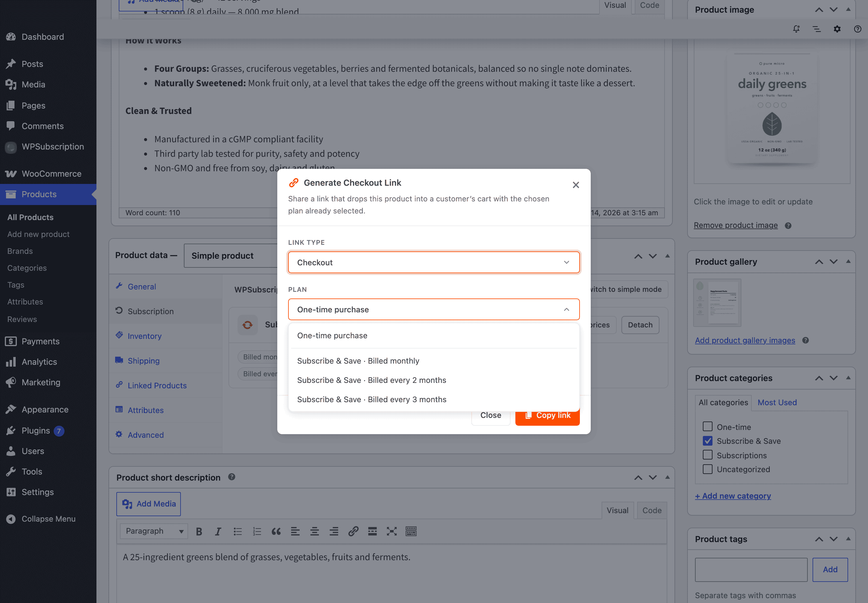Open the Link Type Checkout dropdown
The height and width of the screenshot is (603, 868).
434,263
